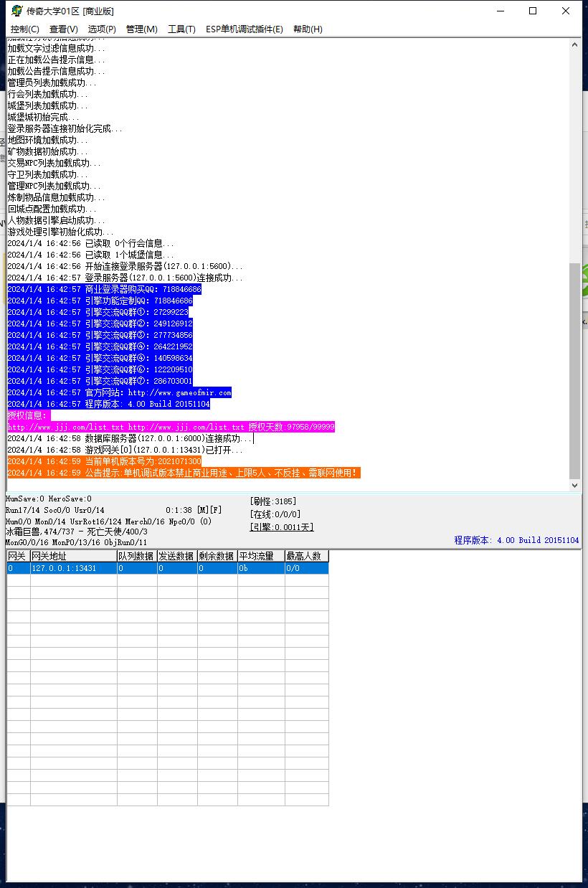
Task: Click the 登录服务器(127.0.0.1:5600)连接成功 line
Action: (x=125, y=278)
